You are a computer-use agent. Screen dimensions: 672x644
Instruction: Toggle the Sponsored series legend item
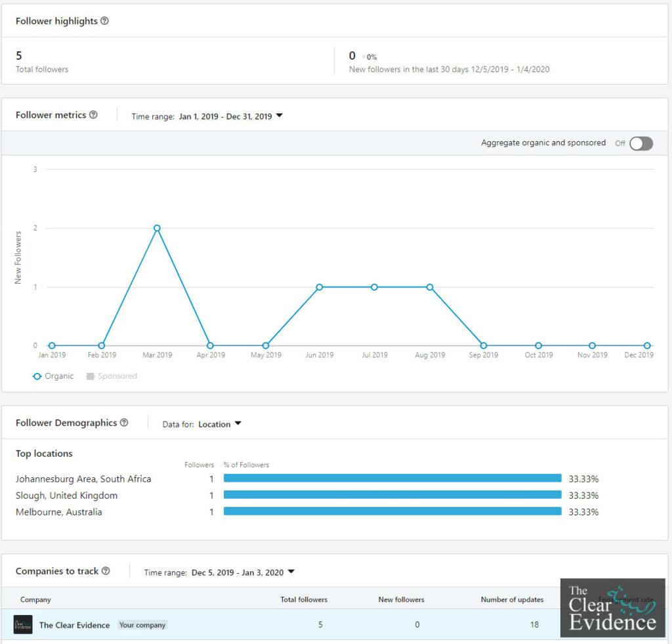coord(111,376)
